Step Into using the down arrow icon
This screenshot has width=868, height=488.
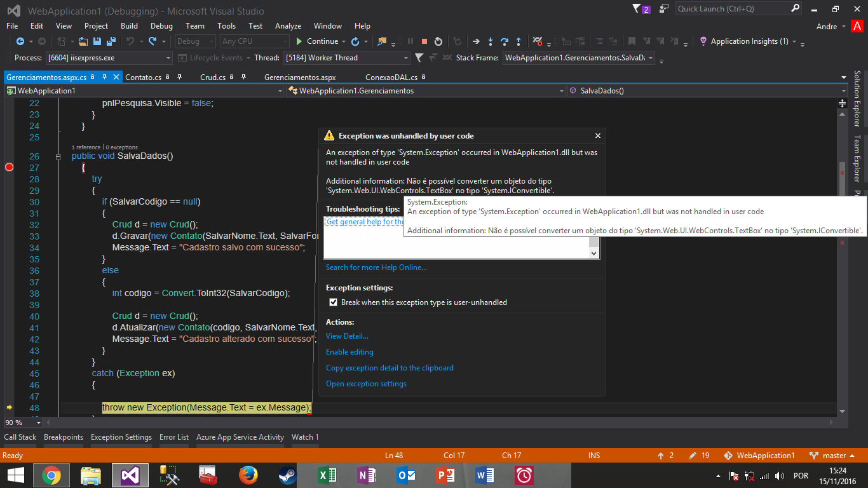(490, 41)
